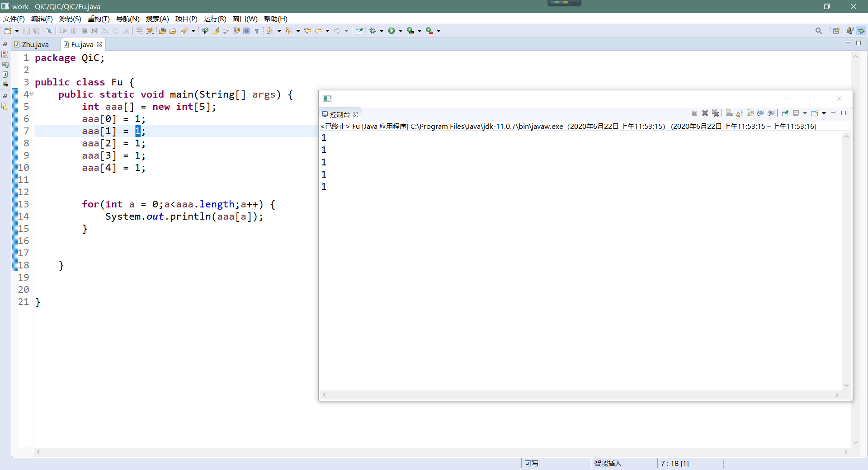Open External Tools dropdown arrow
Viewport: 868px width, 470px height.
click(x=439, y=31)
